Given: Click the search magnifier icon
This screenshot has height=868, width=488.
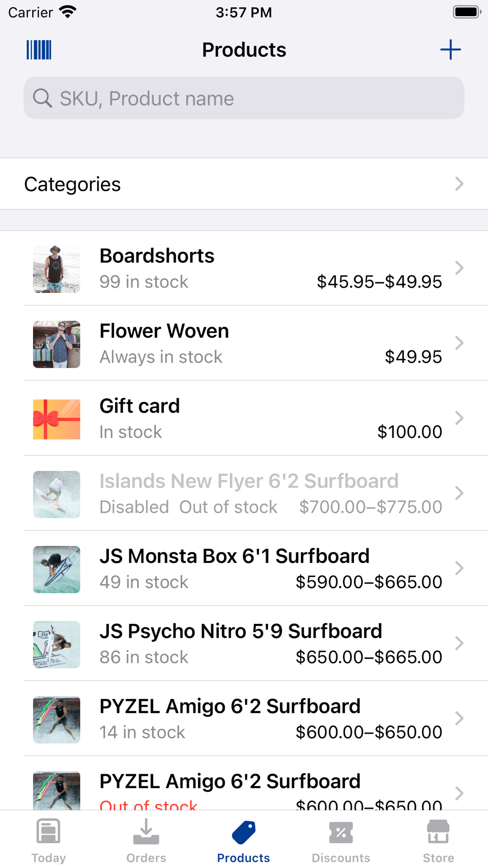Looking at the screenshot, I should coord(42,98).
